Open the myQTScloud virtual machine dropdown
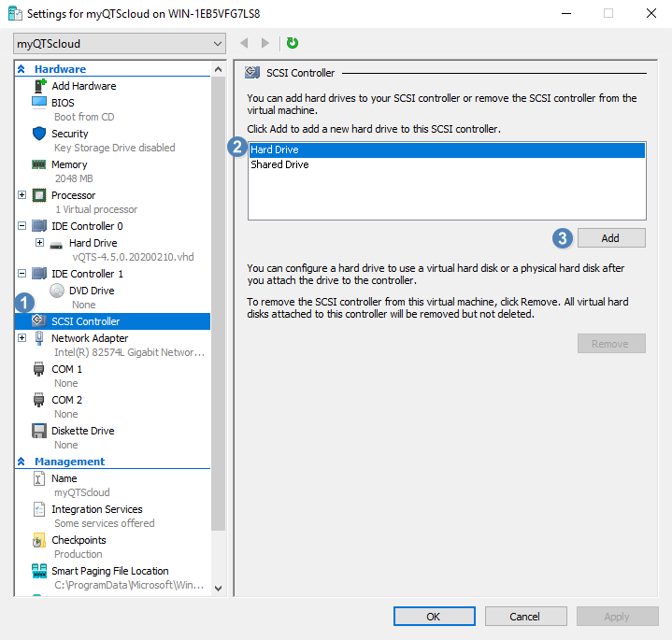The image size is (672, 640). (x=120, y=44)
